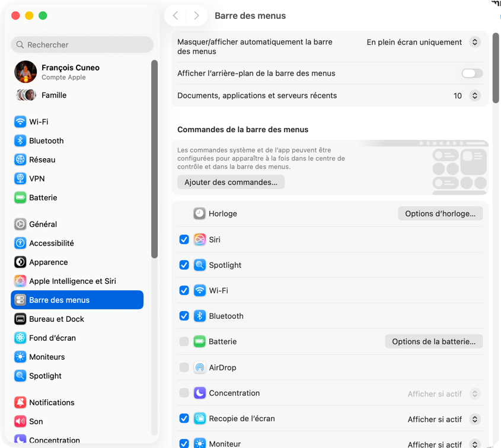Image resolution: width=501 pixels, height=448 pixels.
Task: Click the Rechercher search field
Action: coord(82,45)
